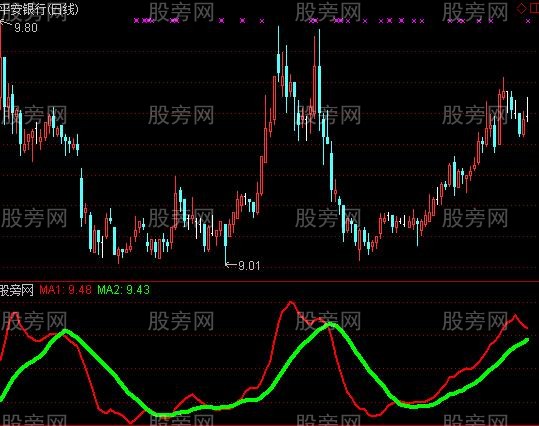Select the 9.01 low price label

pyautogui.click(x=249, y=265)
